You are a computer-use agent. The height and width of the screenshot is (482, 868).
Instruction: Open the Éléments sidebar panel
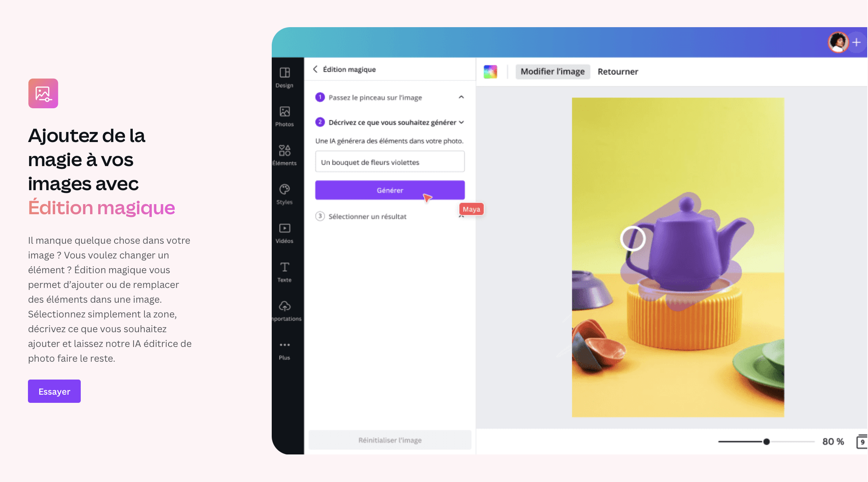[285, 155]
